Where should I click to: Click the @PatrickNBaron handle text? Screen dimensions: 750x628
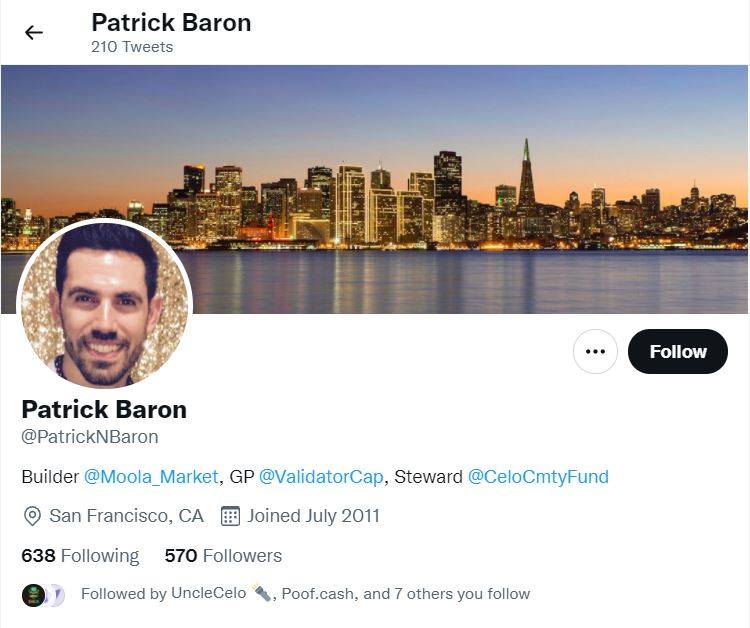(90, 437)
